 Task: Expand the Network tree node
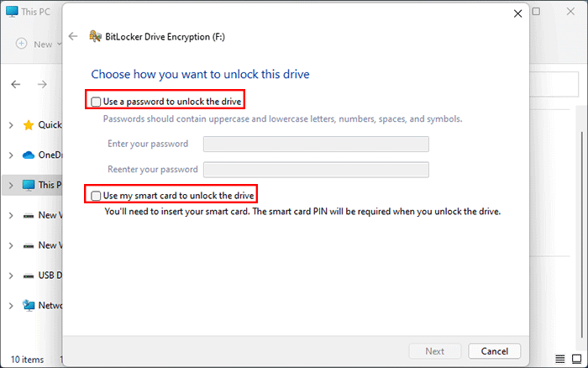(10, 306)
